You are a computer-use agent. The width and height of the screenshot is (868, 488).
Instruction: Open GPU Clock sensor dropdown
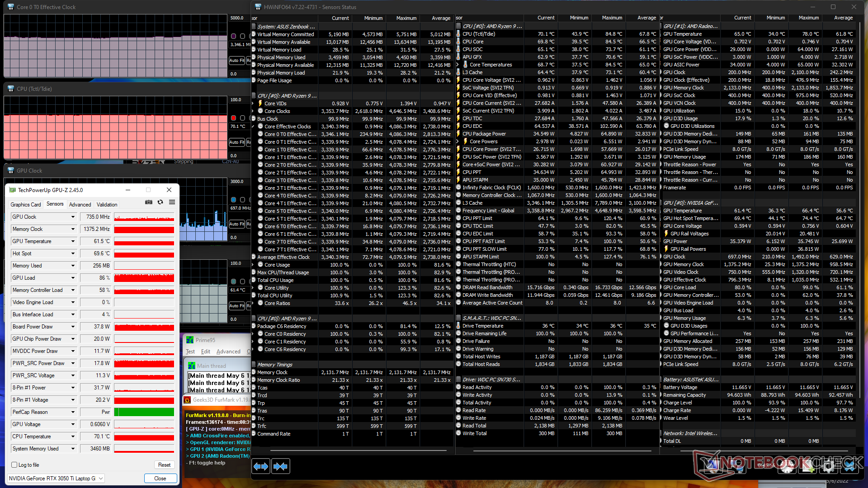[x=73, y=217]
